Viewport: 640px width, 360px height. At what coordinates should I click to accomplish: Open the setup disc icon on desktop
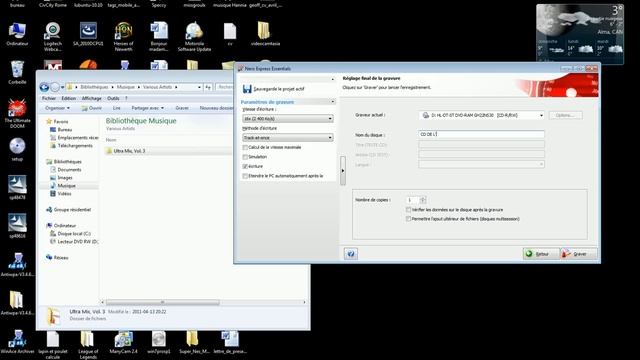click(x=17, y=149)
